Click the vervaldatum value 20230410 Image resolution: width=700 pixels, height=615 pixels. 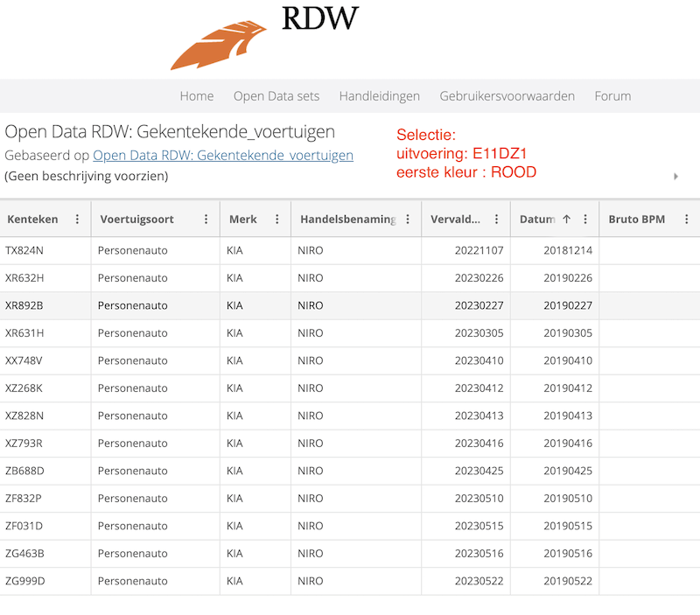click(479, 360)
